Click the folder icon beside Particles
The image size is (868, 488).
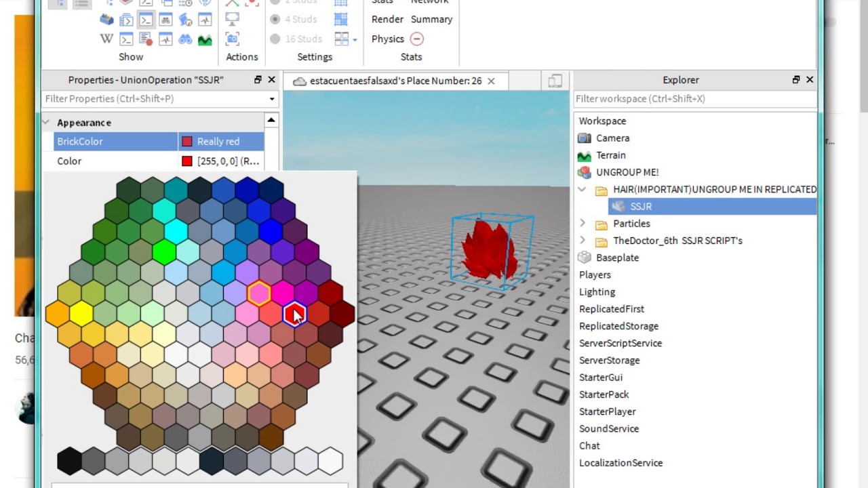601,224
